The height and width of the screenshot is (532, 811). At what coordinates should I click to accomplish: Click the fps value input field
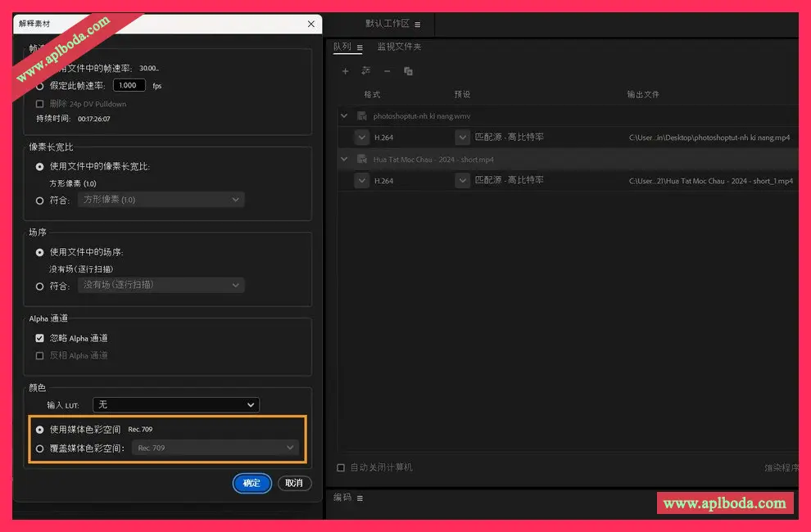coord(129,84)
